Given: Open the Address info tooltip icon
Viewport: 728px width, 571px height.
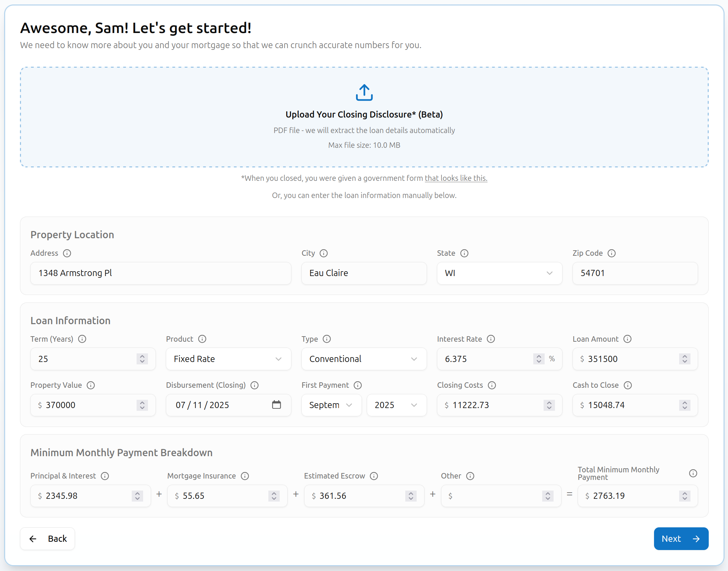Looking at the screenshot, I should 67,253.
